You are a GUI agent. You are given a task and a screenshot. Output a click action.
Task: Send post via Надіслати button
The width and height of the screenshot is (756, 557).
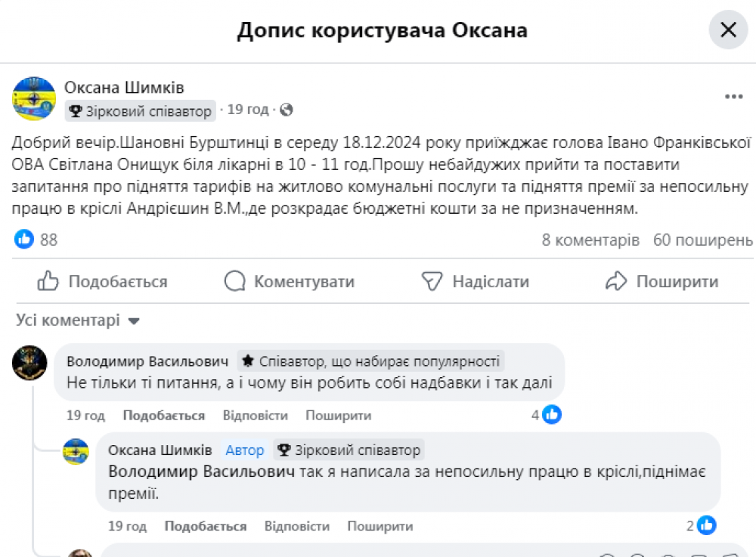click(475, 282)
